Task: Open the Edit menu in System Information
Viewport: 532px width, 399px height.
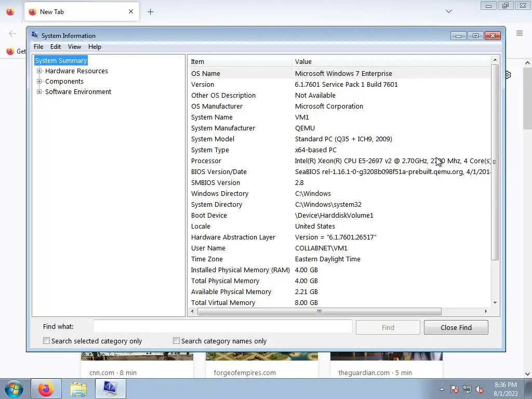Action: pos(56,47)
